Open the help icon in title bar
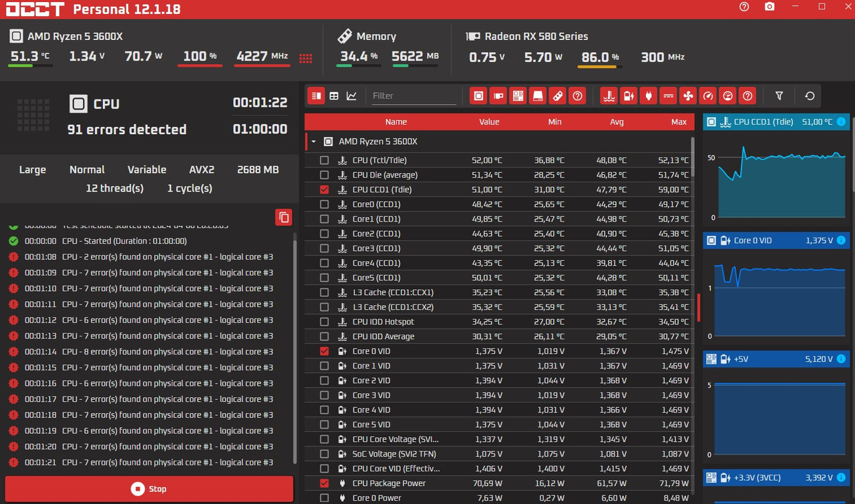855x504 pixels. tap(744, 7)
